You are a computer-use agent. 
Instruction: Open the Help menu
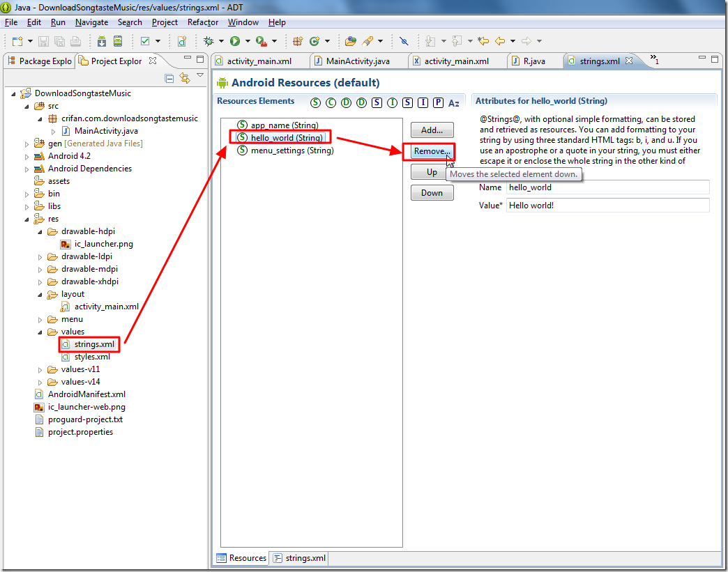tap(277, 22)
